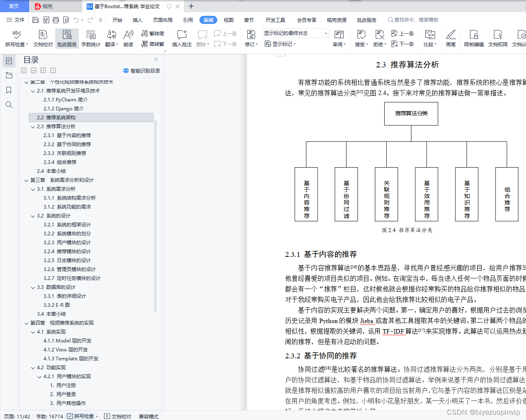Open 限制编辑 restrict editing
Viewport: 526px width, 420px height.
tap(474, 39)
